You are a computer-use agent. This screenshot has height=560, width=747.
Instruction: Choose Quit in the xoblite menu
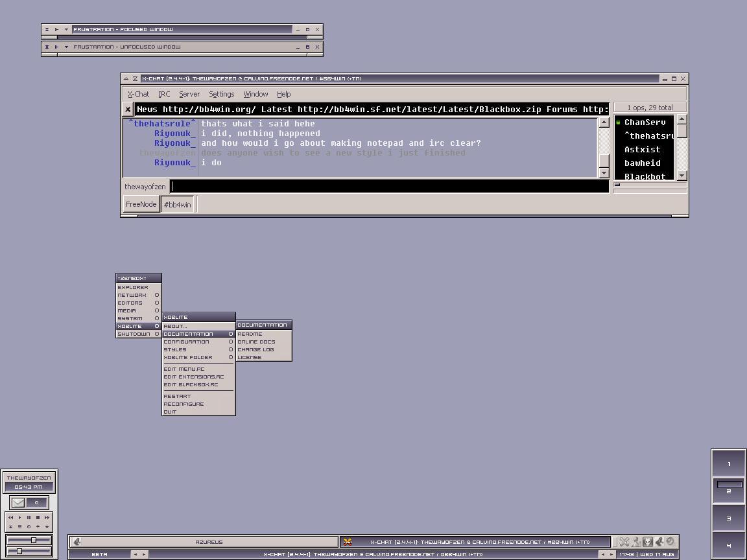pyautogui.click(x=198, y=412)
